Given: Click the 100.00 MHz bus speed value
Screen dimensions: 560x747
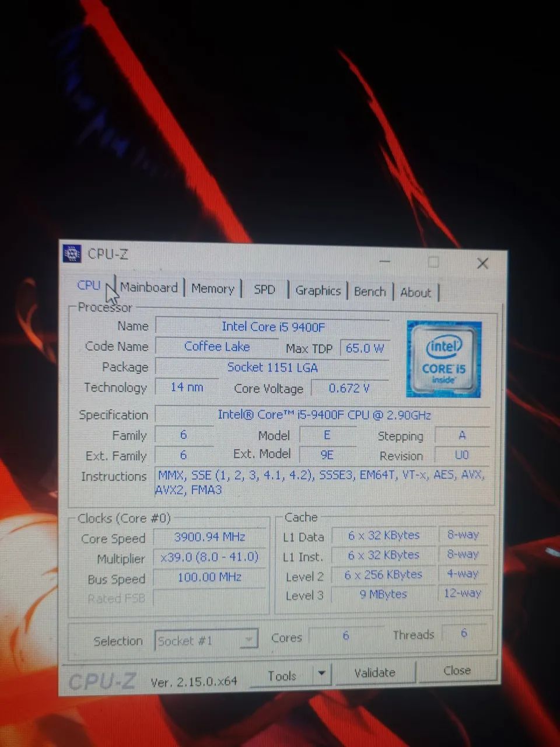Looking at the screenshot, I should click(x=209, y=577).
